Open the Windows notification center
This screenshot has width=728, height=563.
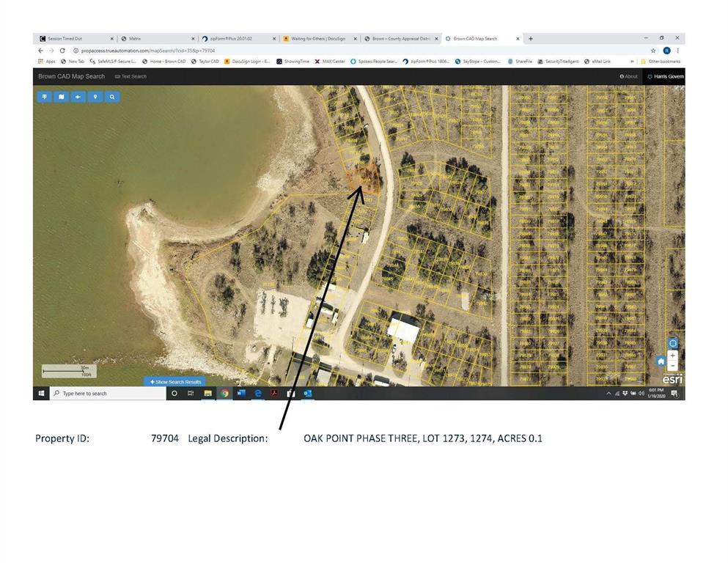674,394
